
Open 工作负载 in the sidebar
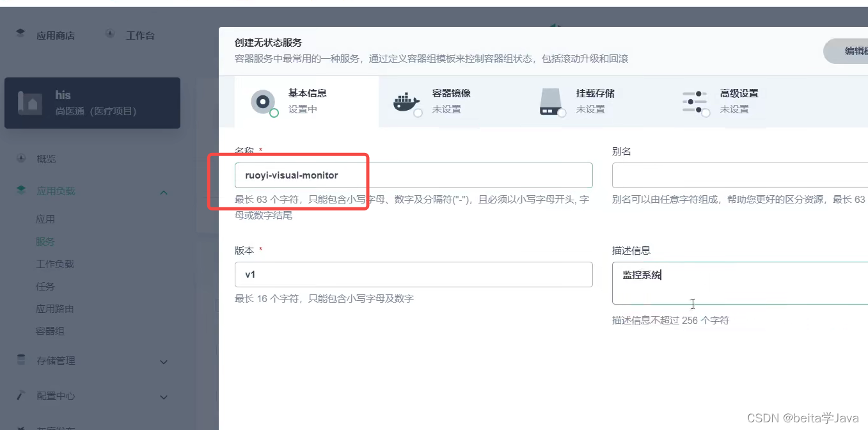point(55,264)
